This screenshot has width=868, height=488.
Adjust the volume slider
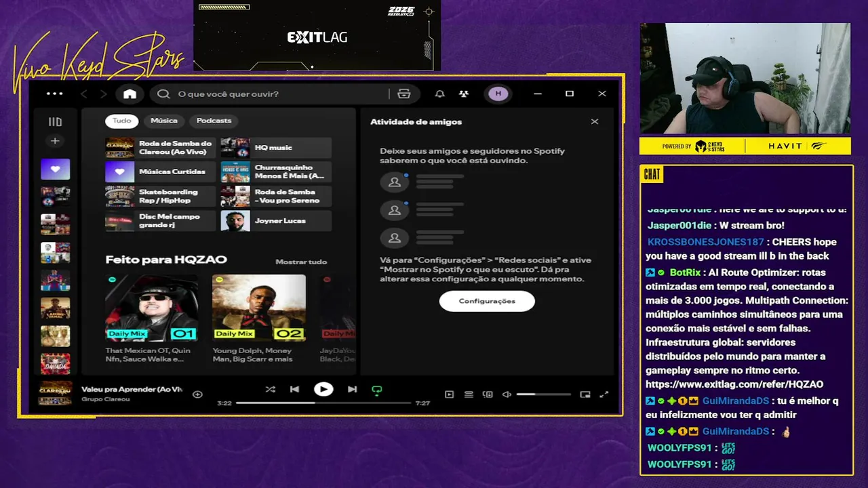click(544, 394)
